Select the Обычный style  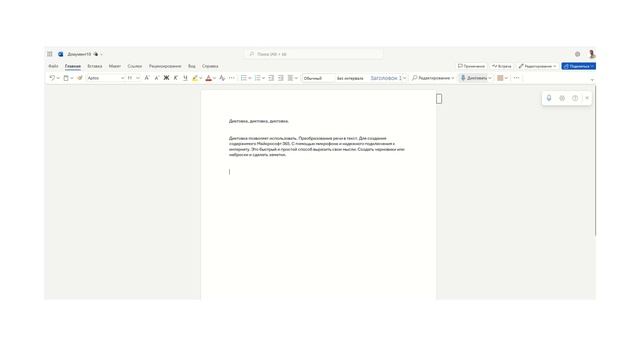coord(318,78)
